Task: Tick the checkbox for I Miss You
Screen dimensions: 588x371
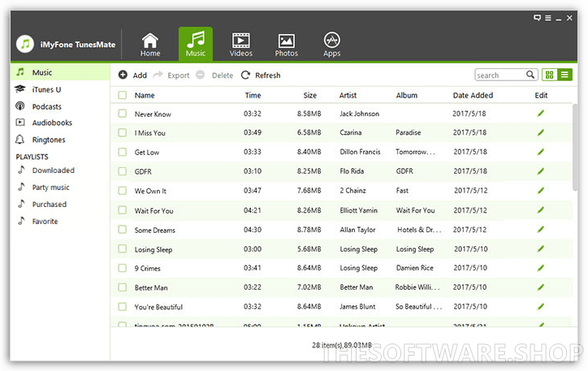Action: click(122, 132)
